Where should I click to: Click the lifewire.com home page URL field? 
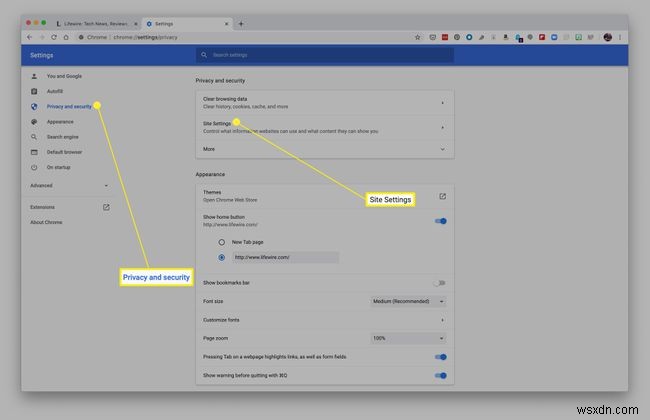[286, 257]
